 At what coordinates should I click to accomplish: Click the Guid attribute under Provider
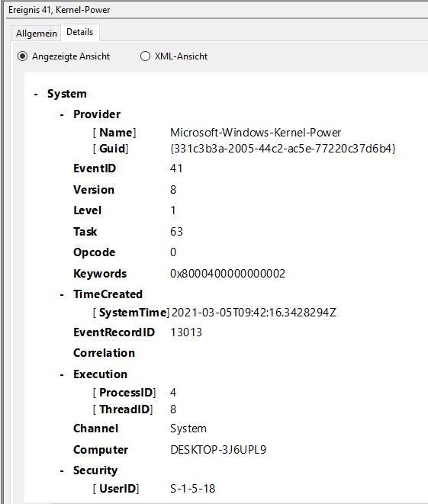112,149
